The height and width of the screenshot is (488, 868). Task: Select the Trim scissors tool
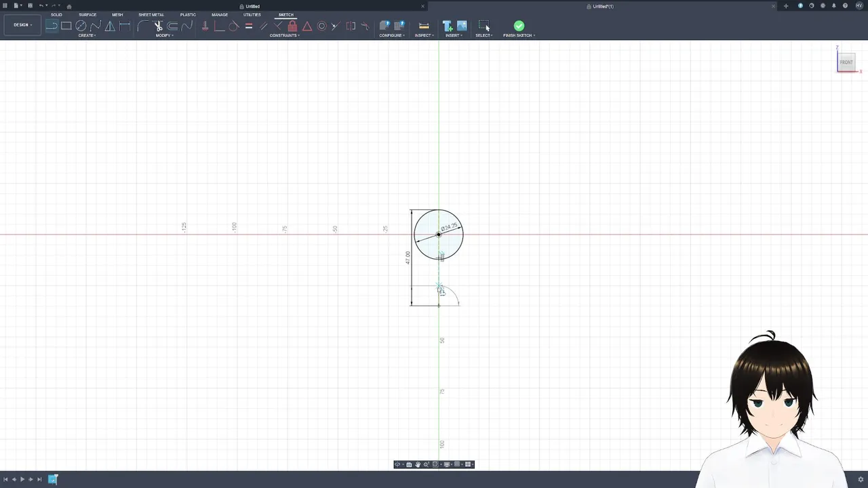pos(158,26)
